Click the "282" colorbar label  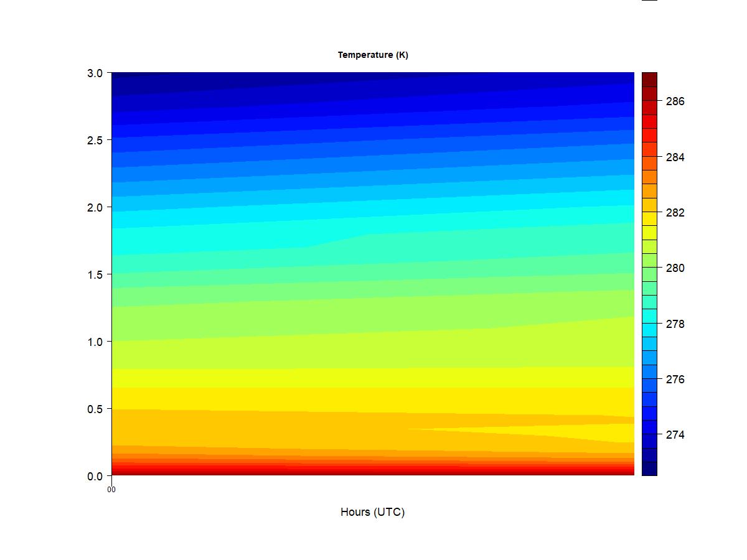(x=675, y=213)
